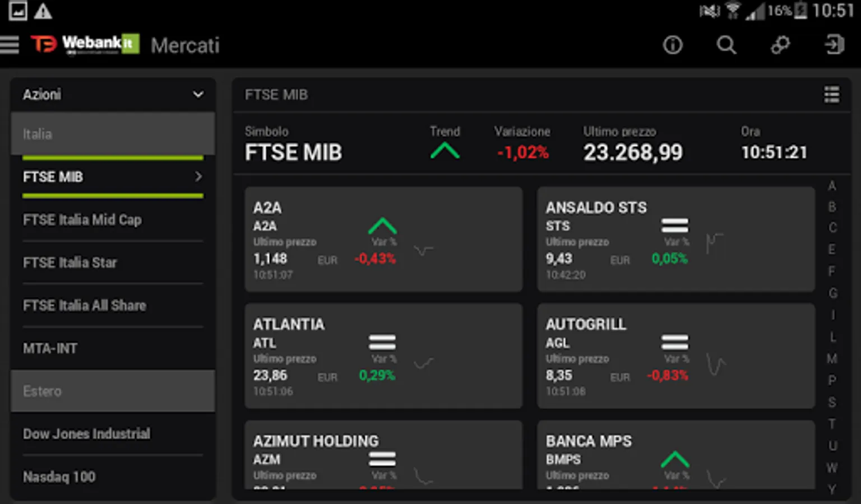Select Dow Jones Industrial index
This screenshot has width=861, height=504.
[x=113, y=433]
